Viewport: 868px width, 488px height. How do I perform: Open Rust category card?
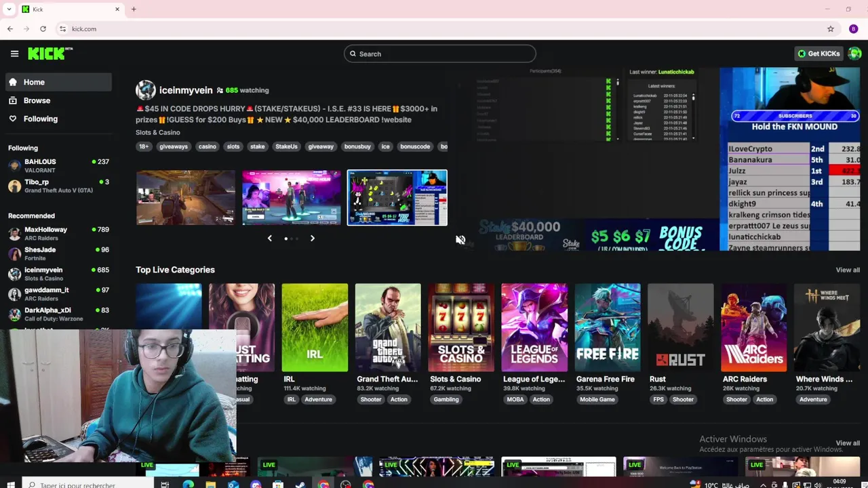tap(681, 327)
